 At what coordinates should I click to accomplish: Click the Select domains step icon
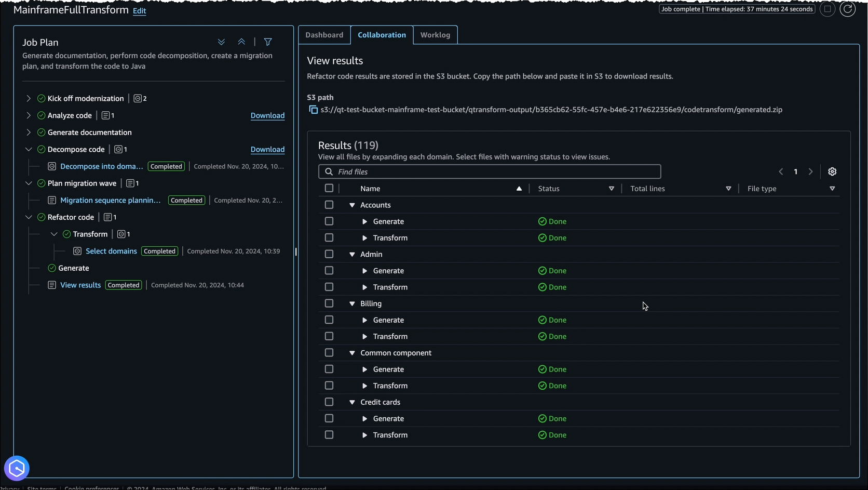pyautogui.click(x=77, y=251)
